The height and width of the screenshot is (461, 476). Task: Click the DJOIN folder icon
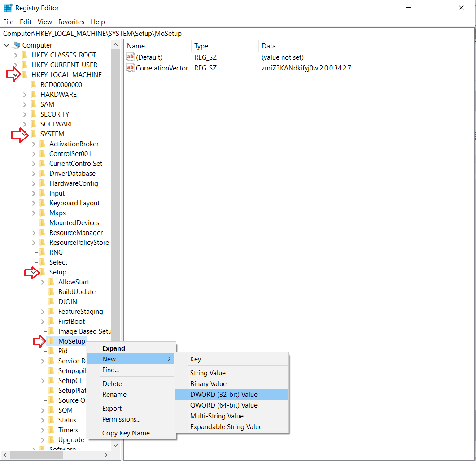click(x=52, y=302)
